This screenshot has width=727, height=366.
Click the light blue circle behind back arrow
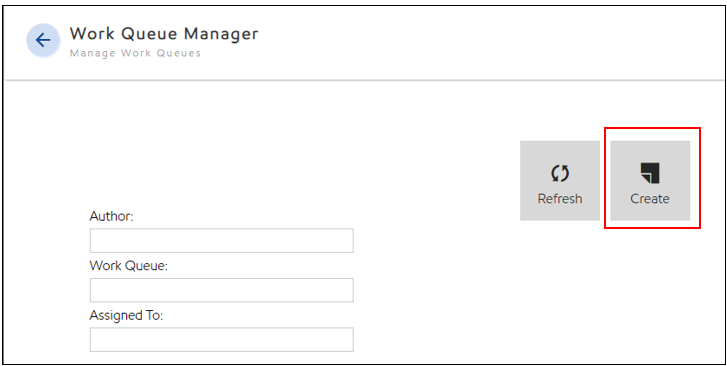[43, 40]
